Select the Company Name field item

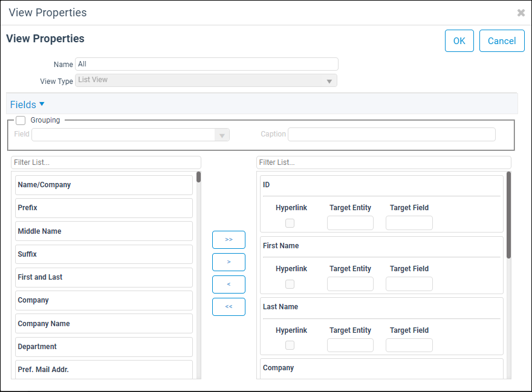104,324
